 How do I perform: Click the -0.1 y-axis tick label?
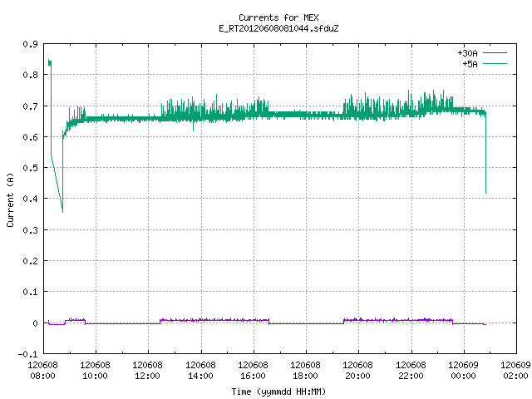27,354
